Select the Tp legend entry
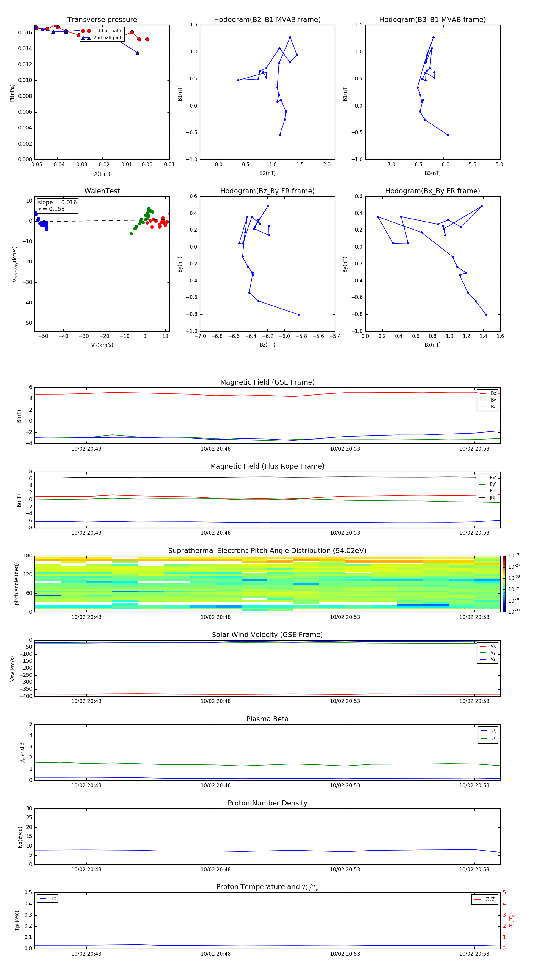This screenshot has height=980, width=535. point(48,899)
